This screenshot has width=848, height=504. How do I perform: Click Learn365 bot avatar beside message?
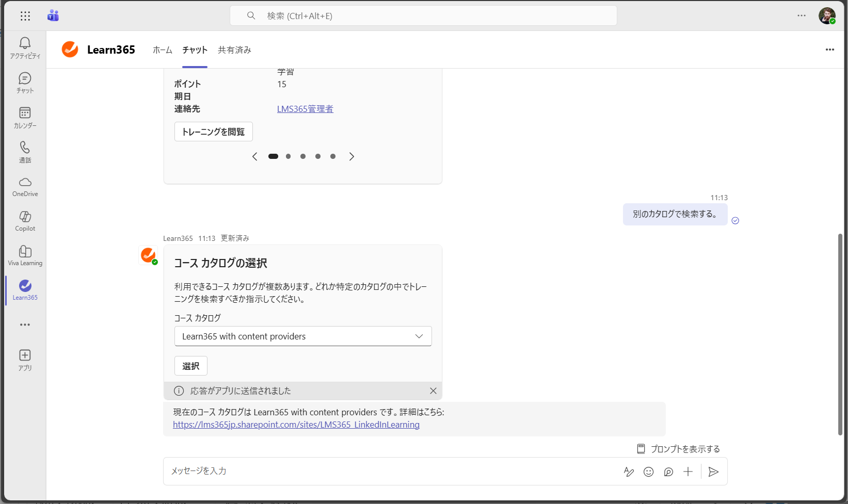(x=148, y=255)
